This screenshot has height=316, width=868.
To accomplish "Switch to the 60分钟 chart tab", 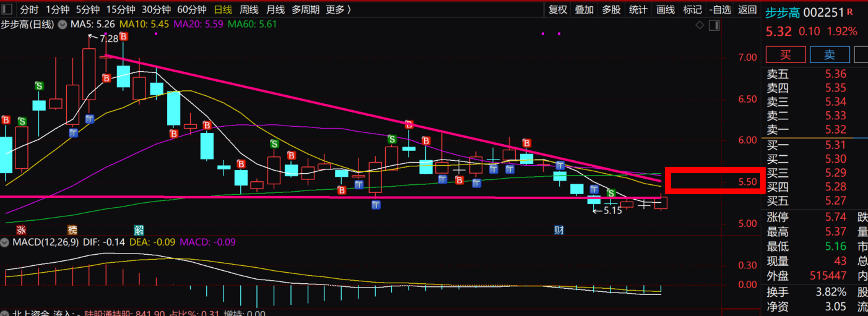I will point(191,9).
